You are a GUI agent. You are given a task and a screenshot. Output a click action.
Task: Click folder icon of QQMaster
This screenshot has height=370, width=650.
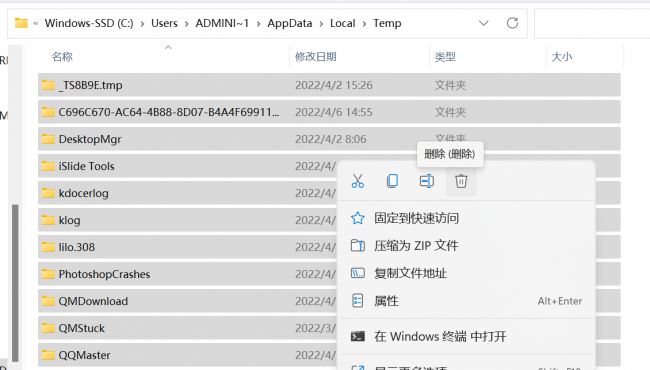pyautogui.click(x=48, y=355)
